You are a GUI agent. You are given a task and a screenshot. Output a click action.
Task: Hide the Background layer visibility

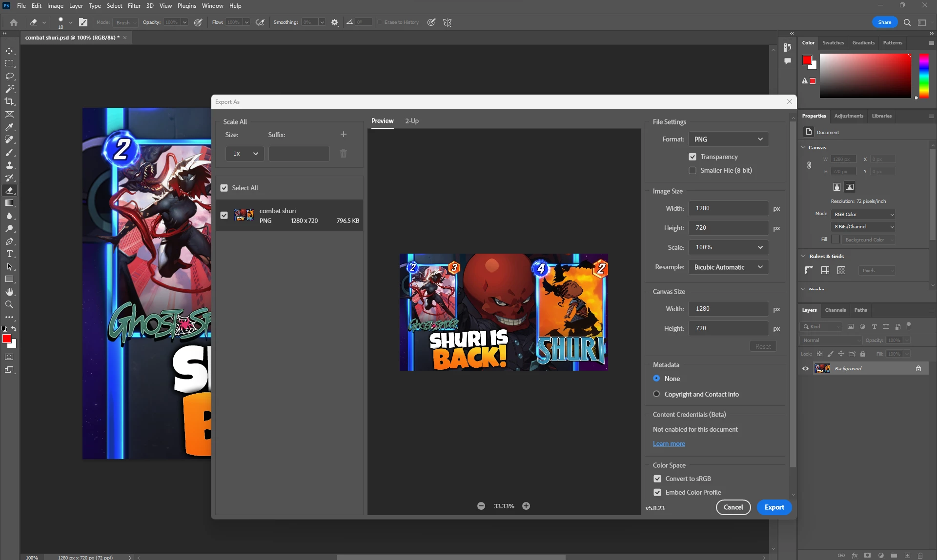[805, 368]
